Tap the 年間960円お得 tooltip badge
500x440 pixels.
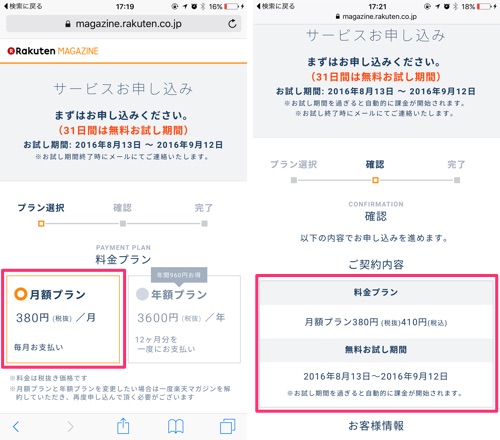[179, 275]
